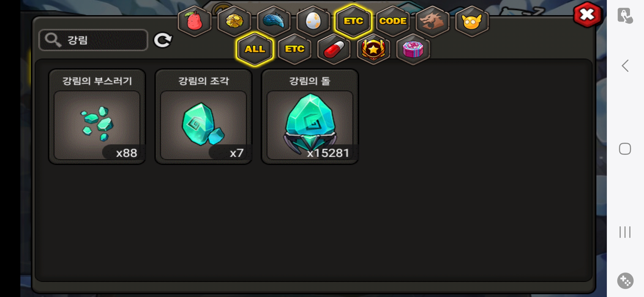Viewport: 644px width, 297px height.
Task: Select the ALL sub-filter
Action: click(x=255, y=49)
